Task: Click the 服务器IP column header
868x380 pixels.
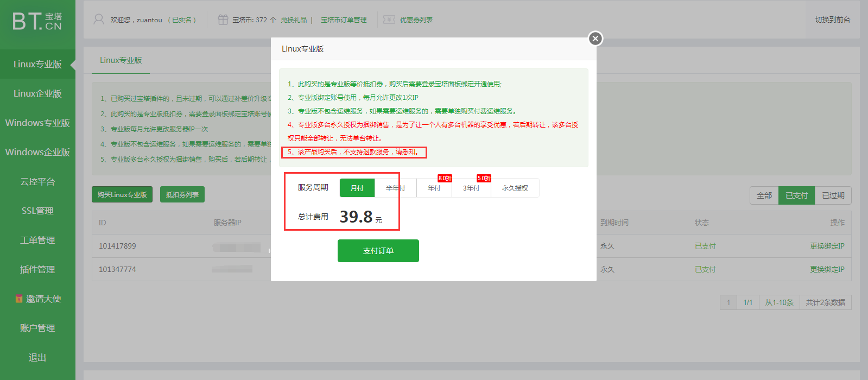Action: 227,223
